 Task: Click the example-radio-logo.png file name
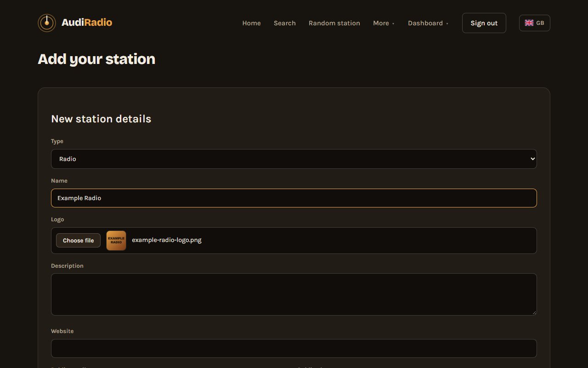click(x=167, y=240)
